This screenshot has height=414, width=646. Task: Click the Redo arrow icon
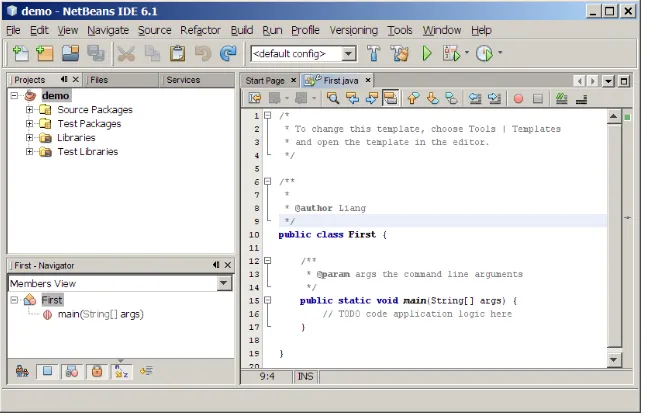[228, 54]
